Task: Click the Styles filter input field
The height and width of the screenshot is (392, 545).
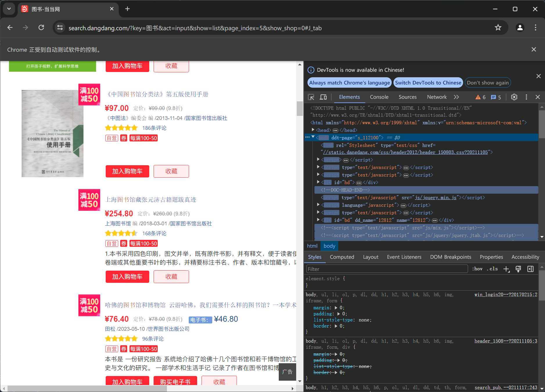Action: pyautogui.click(x=387, y=269)
